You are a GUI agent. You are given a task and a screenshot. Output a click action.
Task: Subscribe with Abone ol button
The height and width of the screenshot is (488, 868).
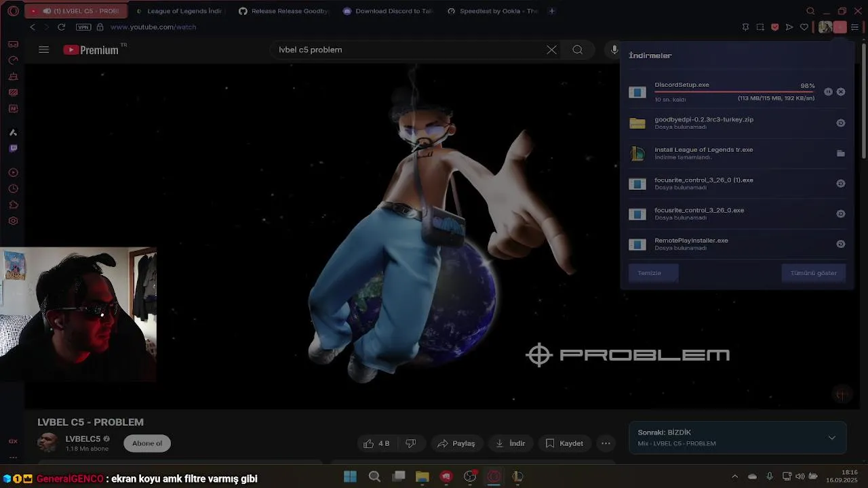[x=147, y=443]
